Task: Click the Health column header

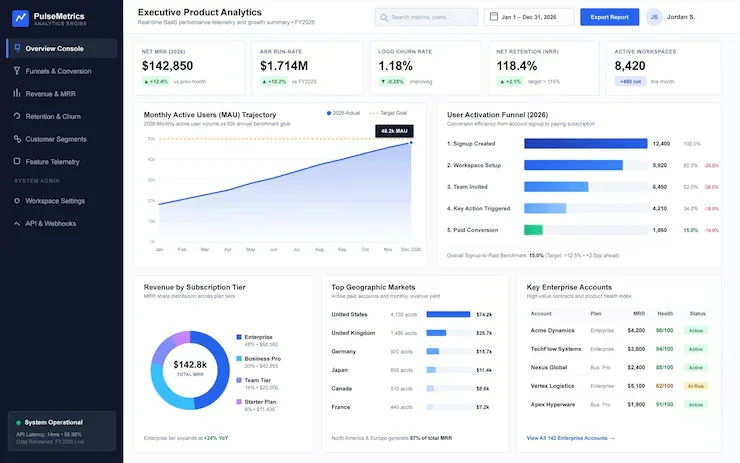Action: click(665, 313)
